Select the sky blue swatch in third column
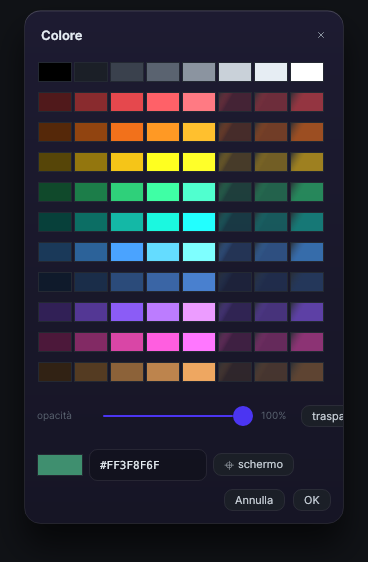 click(x=127, y=252)
